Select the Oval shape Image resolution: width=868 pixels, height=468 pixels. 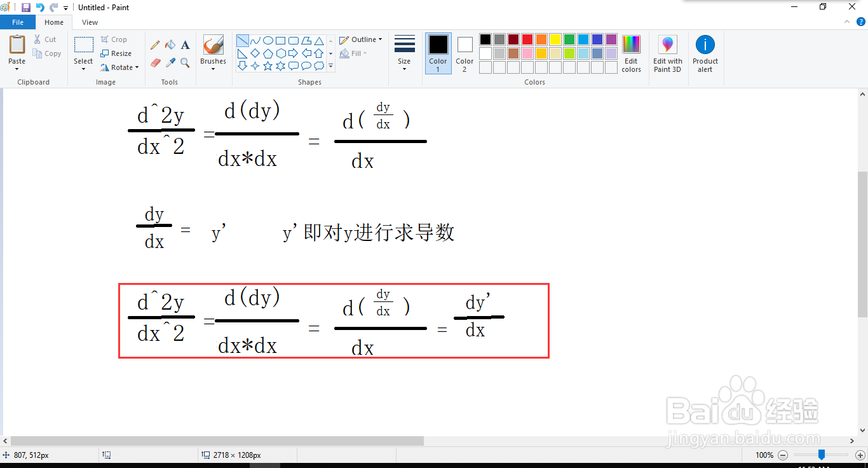pos(268,39)
